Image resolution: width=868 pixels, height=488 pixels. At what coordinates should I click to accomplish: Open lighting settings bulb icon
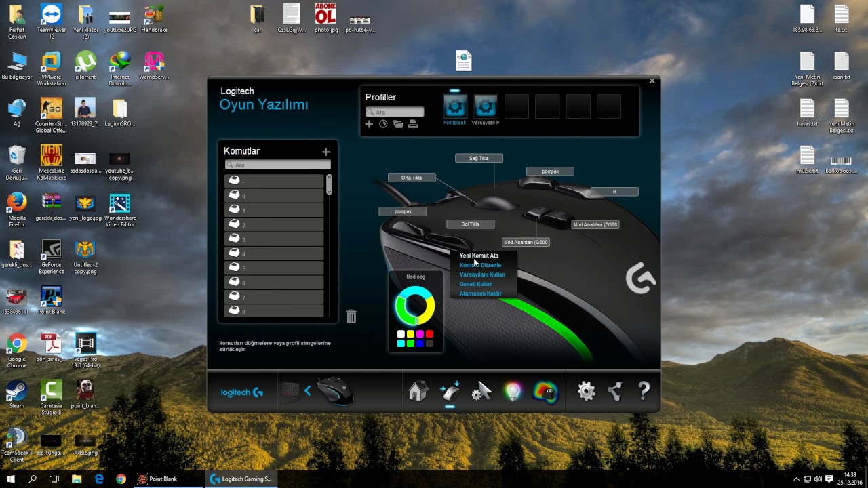tap(513, 391)
